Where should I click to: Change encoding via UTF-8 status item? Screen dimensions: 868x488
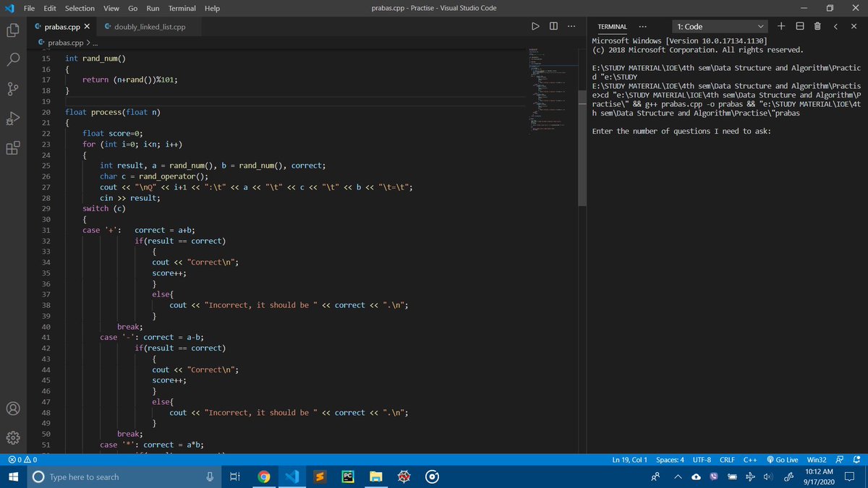[702, 460]
